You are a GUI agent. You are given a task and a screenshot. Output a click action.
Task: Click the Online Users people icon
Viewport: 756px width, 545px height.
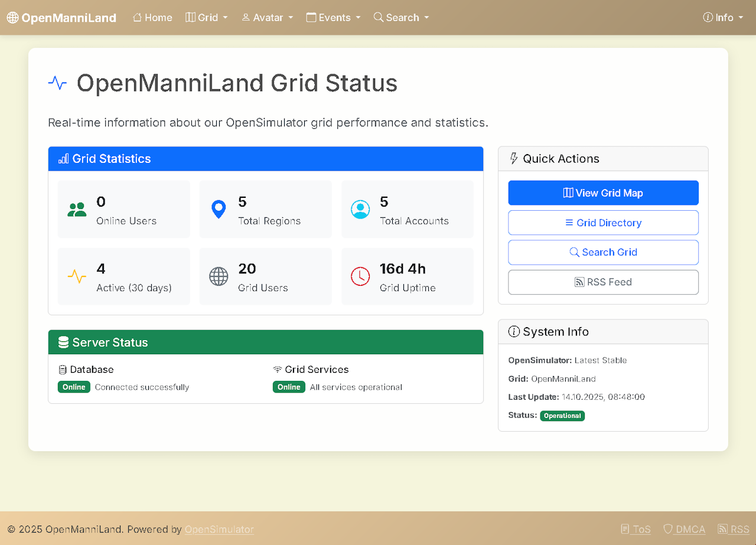pyautogui.click(x=77, y=210)
